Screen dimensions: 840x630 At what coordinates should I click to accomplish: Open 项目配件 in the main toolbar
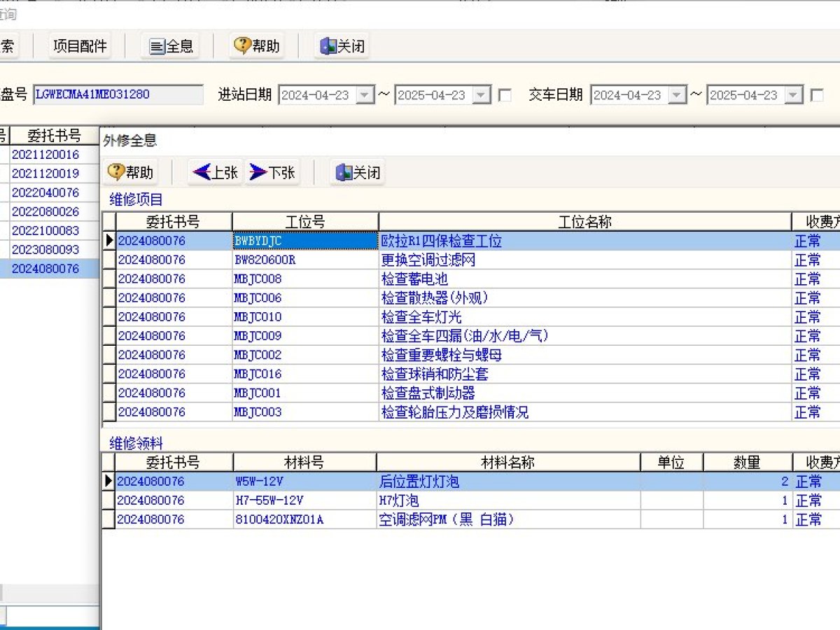click(80, 46)
